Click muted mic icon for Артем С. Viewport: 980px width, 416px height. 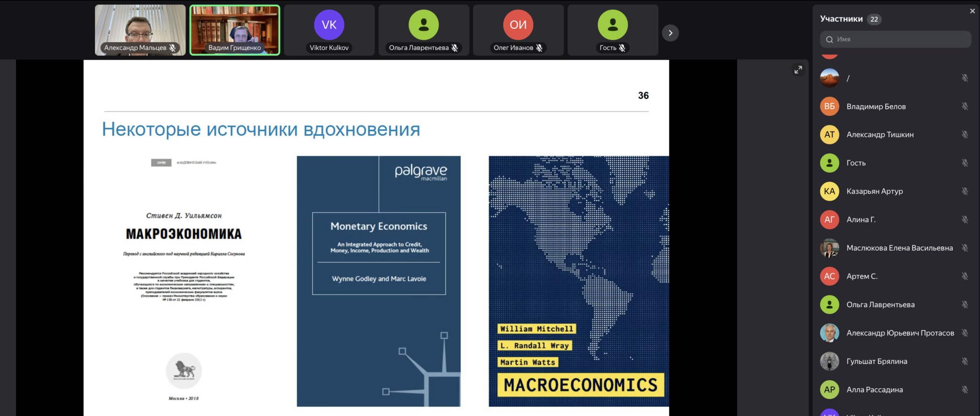pyautogui.click(x=965, y=276)
